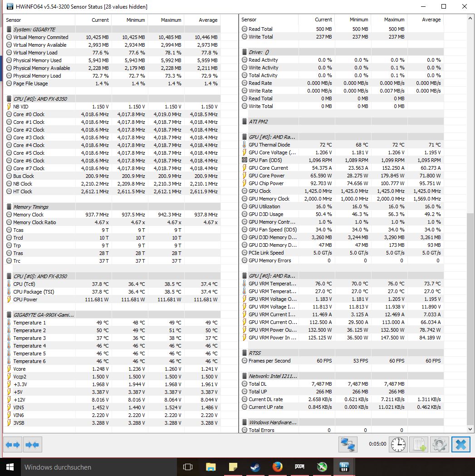The height and width of the screenshot is (476, 475).
Task: Open DOOM from the taskbar
Action: tap(299, 467)
